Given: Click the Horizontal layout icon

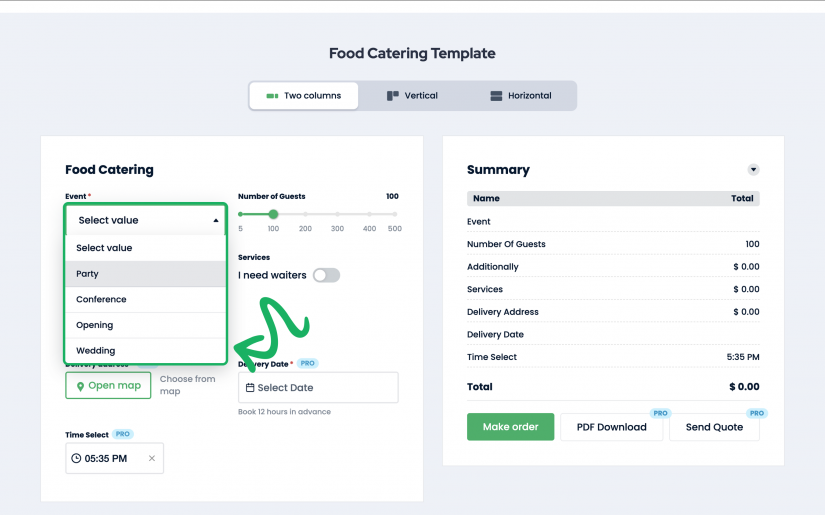Looking at the screenshot, I should (x=496, y=96).
